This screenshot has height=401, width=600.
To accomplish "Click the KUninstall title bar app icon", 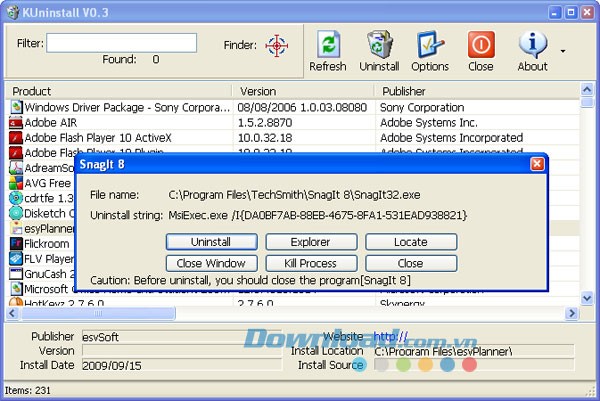I will [13, 13].
